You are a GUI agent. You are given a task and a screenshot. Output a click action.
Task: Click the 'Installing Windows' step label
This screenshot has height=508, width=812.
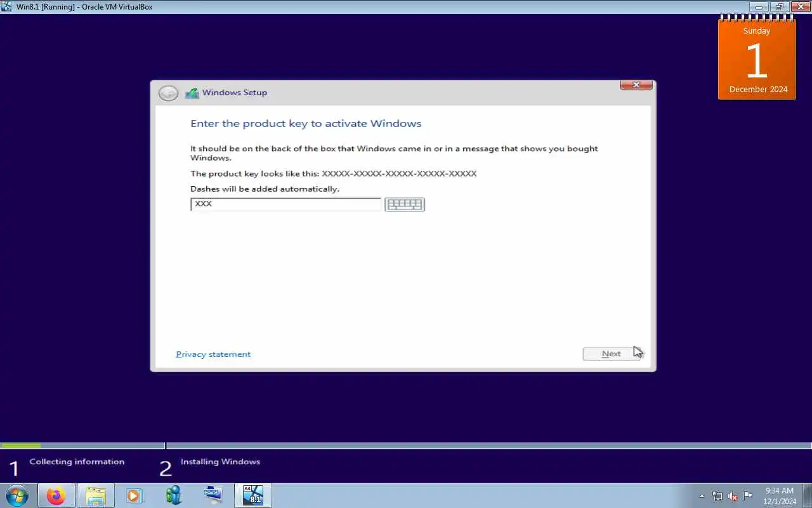pyautogui.click(x=220, y=462)
